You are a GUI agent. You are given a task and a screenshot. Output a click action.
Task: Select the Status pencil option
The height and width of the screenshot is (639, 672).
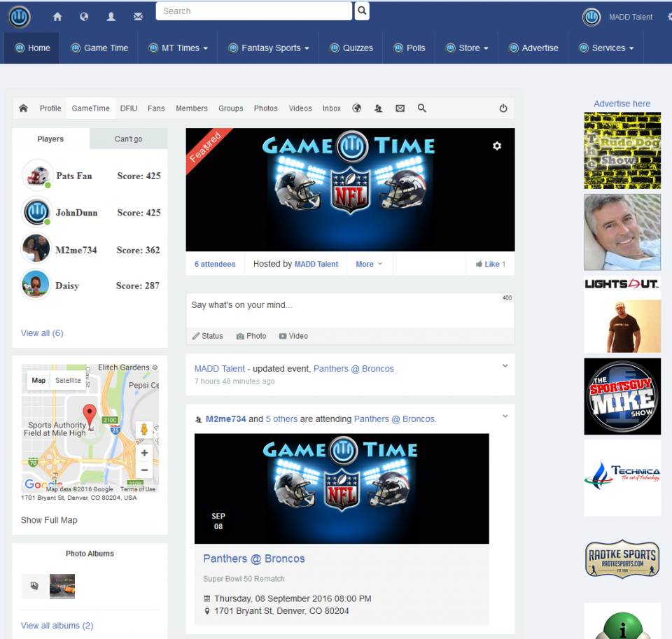207,336
